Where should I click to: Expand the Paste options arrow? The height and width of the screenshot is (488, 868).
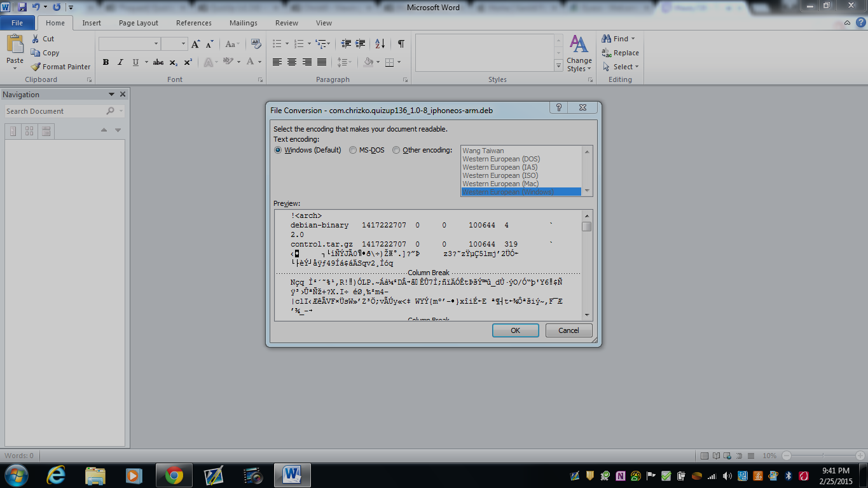click(x=15, y=68)
